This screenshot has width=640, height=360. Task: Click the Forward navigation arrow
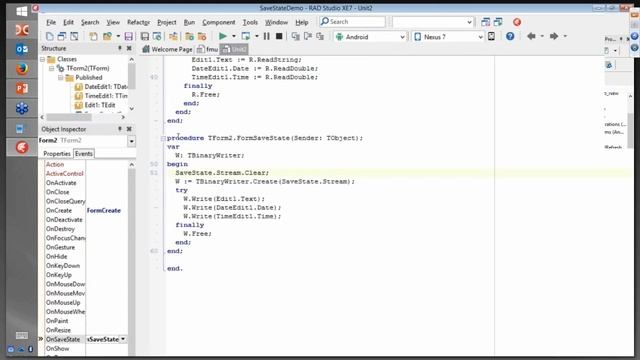coord(554,36)
